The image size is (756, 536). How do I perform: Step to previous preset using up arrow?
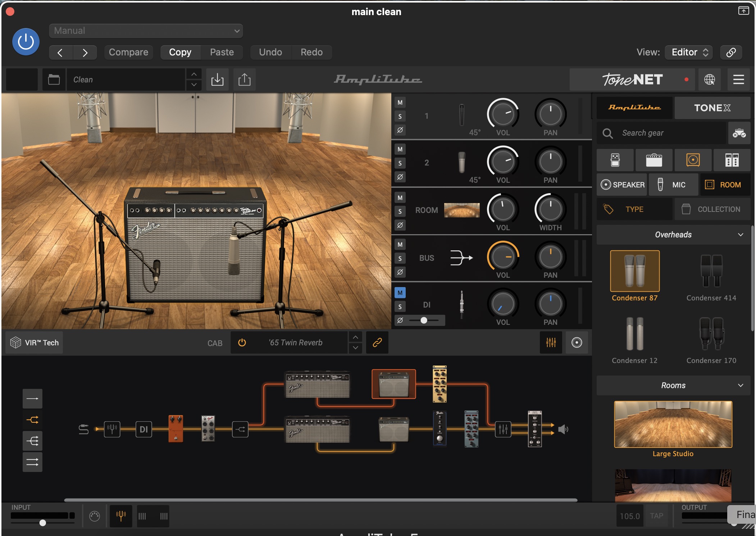pos(194,74)
